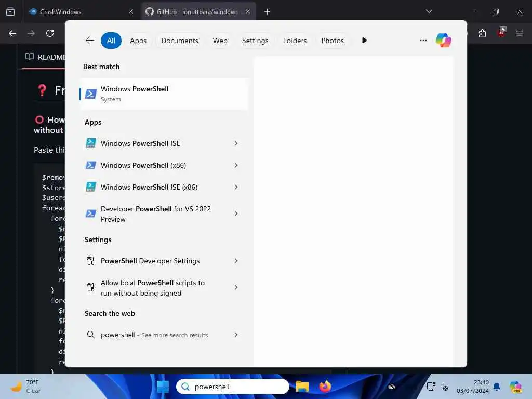532x399 pixels.
Task: Open the browser hamburger menu
Action: tap(520, 33)
